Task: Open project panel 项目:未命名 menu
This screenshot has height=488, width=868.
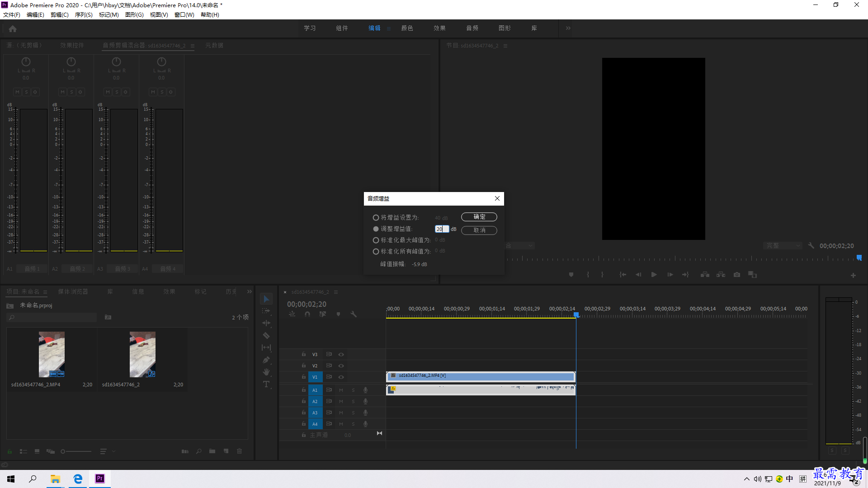Action: coord(45,292)
